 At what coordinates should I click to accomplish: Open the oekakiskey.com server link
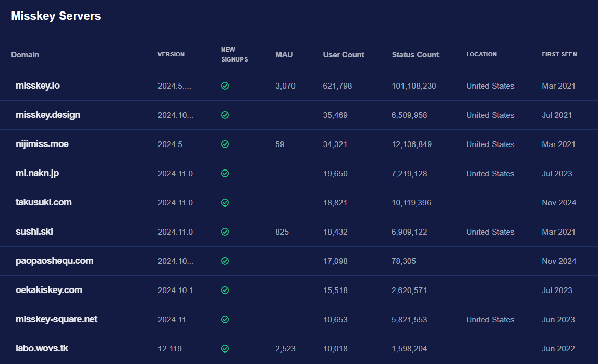49,290
